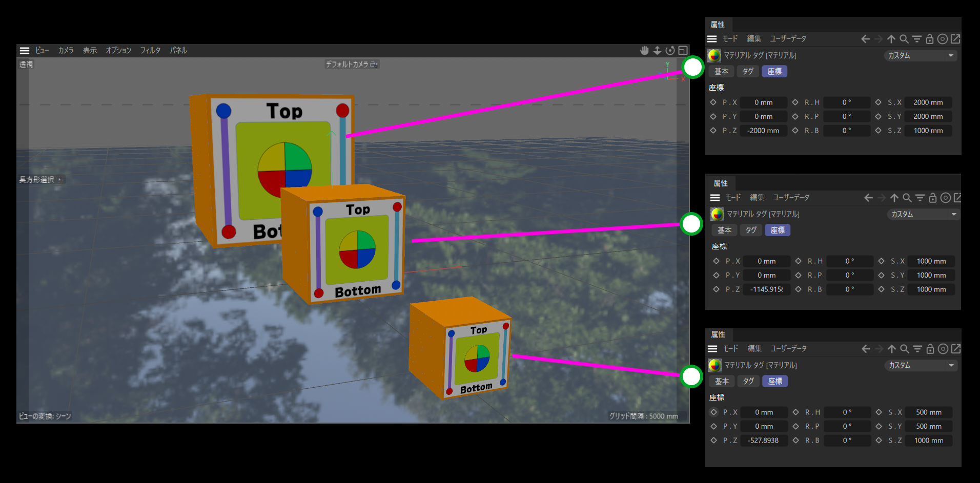Image resolution: width=980 pixels, height=483 pixels.
Task: Click the filter icon in bottom attribute panel
Action: point(917,349)
